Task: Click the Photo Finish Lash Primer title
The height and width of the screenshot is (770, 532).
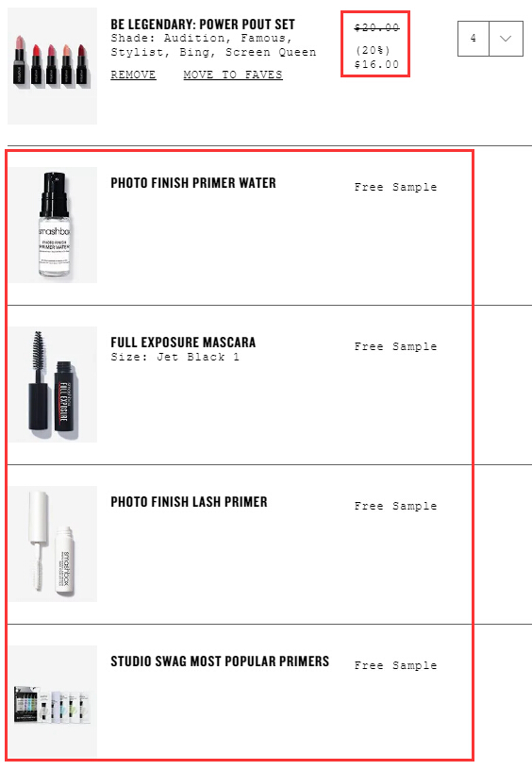Action: 189,502
